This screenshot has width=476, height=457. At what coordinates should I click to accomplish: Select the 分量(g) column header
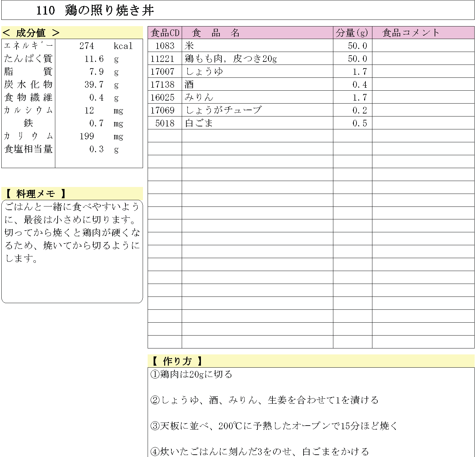coord(352,33)
